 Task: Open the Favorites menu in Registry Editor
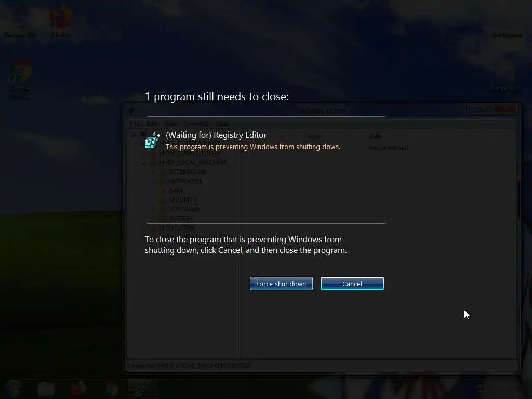tap(196, 123)
